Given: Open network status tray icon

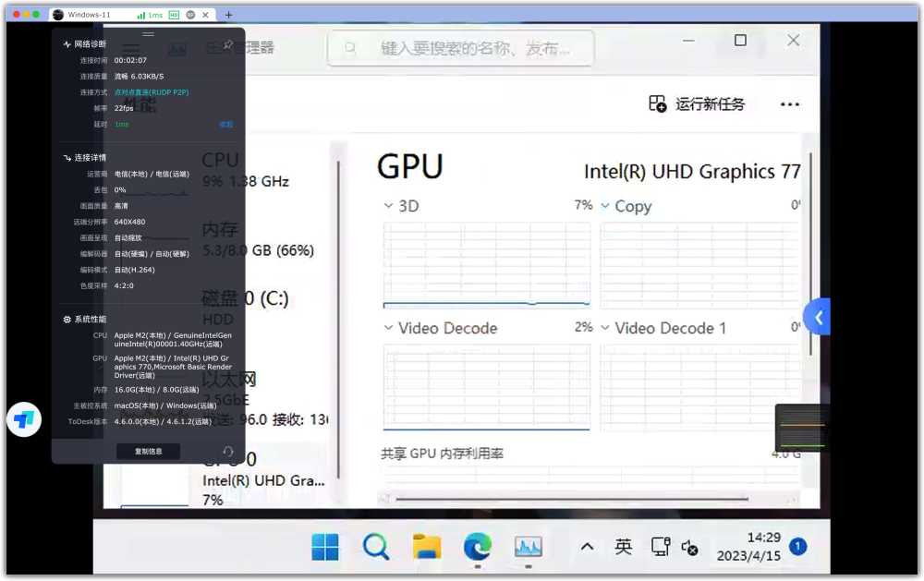Looking at the screenshot, I should coord(661,547).
